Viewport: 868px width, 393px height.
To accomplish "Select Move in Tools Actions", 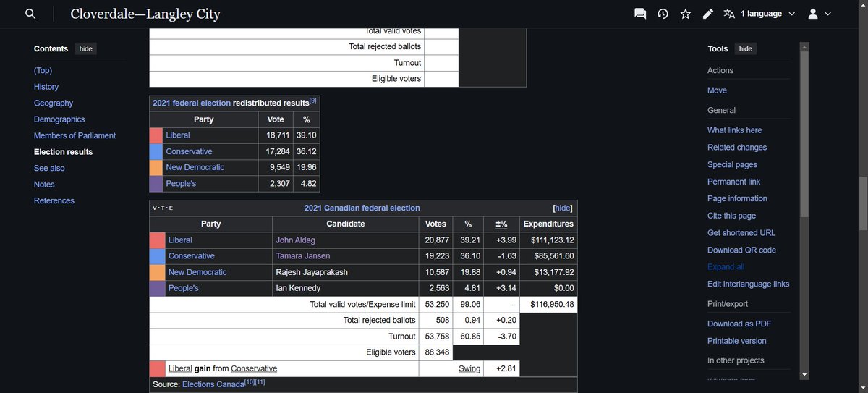I will click(717, 90).
